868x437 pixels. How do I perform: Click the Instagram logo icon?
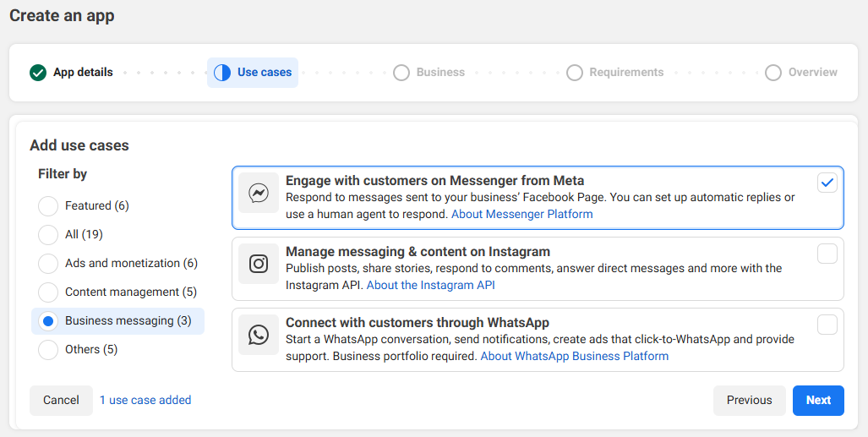pos(259,265)
